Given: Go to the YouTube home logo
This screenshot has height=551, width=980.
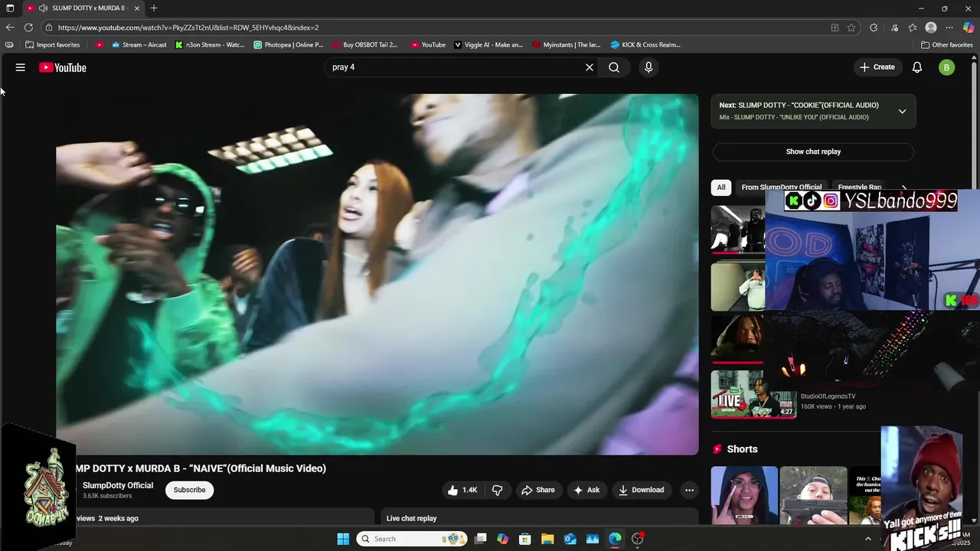Looking at the screenshot, I should tap(63, 67).
